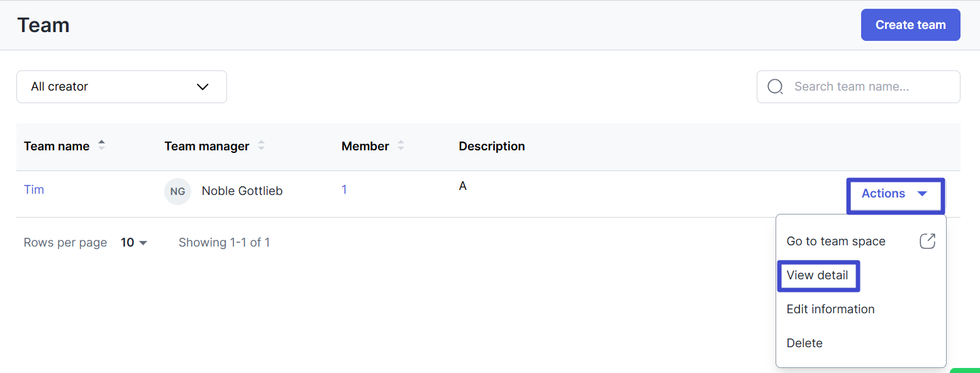Click the external link icon beside Go to team space
Screen dimensions: 980x373
[927, 241]
